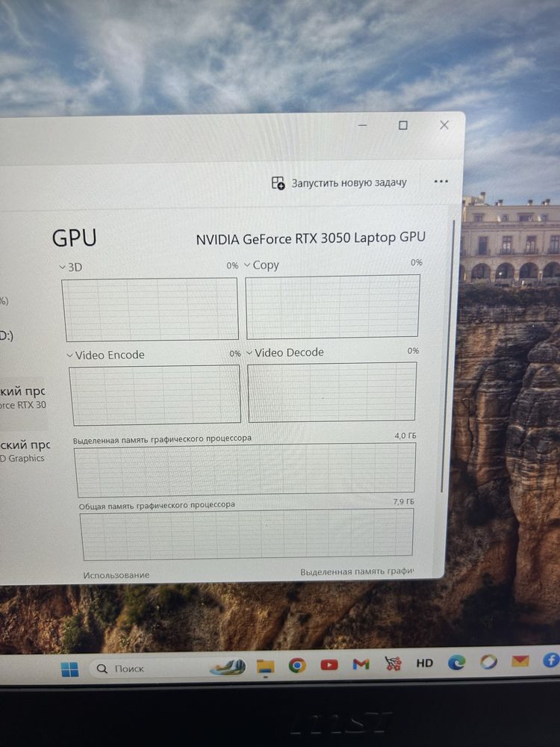Open the HD app on the taskbar

pyautogui.click(x=424, y=663)
